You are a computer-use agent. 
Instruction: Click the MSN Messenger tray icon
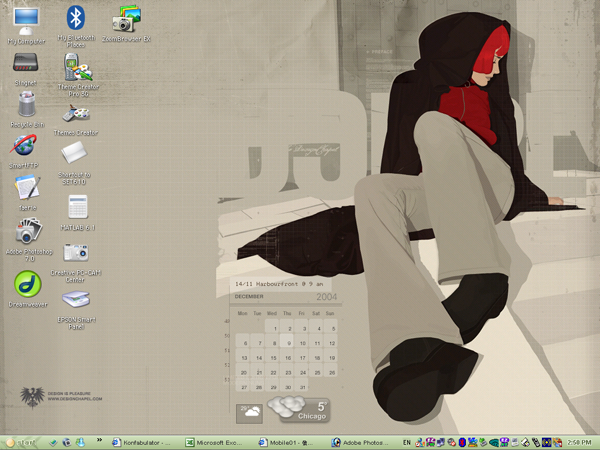(420, 443)
